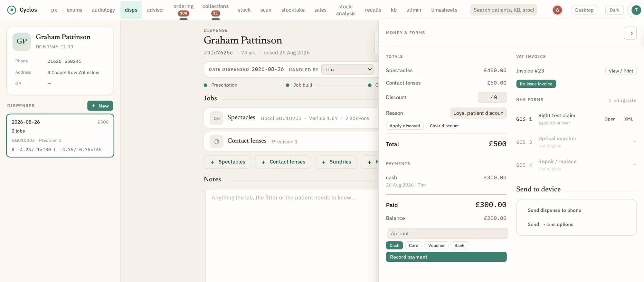The width and height of the screenshot is (644, 282).
Task: Click the payment Amount field
Action: tap(448, 233)
